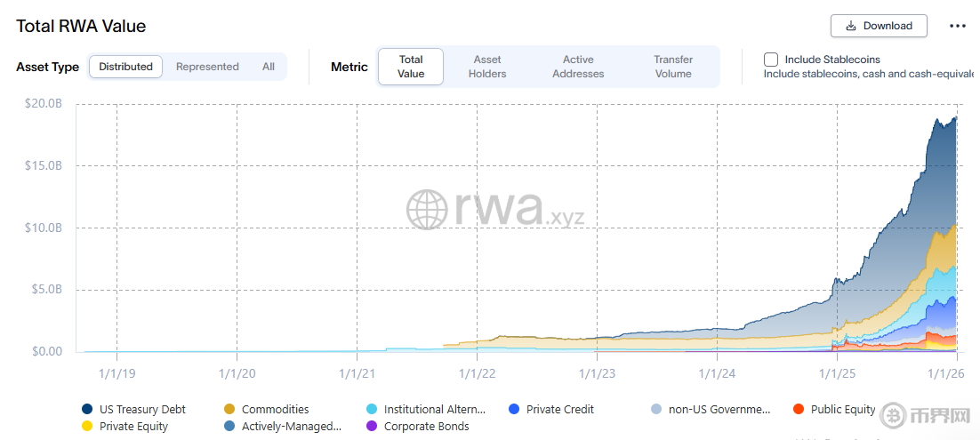Viewport: 980px width, 440px height.
Task: Click the Institutional Alternatives legend dot
Action: 373,410
